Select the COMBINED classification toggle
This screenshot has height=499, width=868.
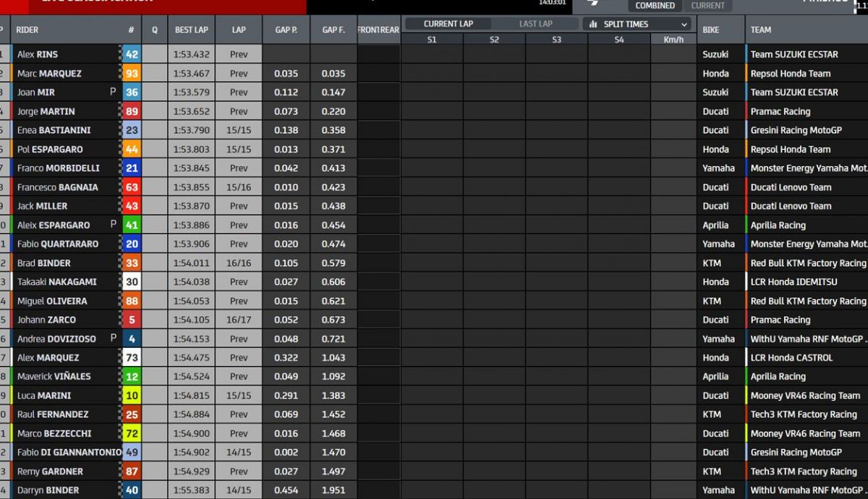pyautogui.click(x=655, y=6)
